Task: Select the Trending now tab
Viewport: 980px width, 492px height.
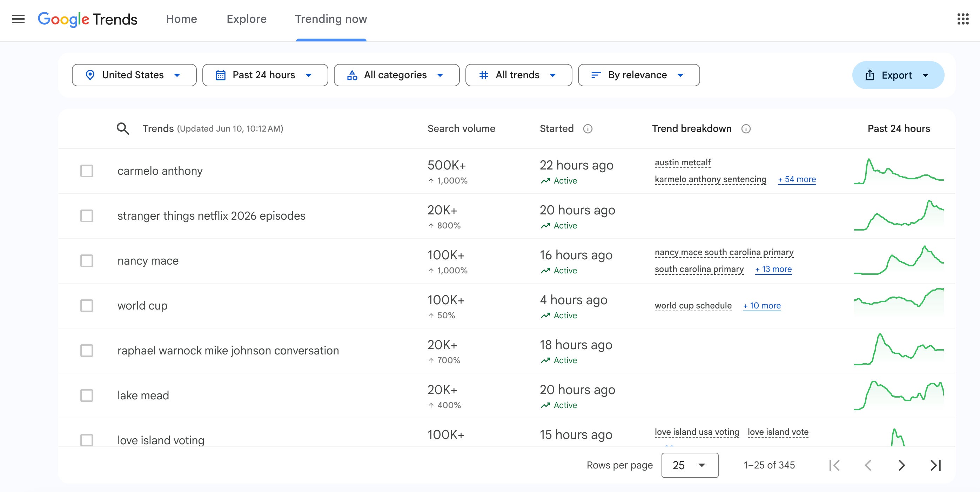Action: pyautogui.click(x=331, y=19)
